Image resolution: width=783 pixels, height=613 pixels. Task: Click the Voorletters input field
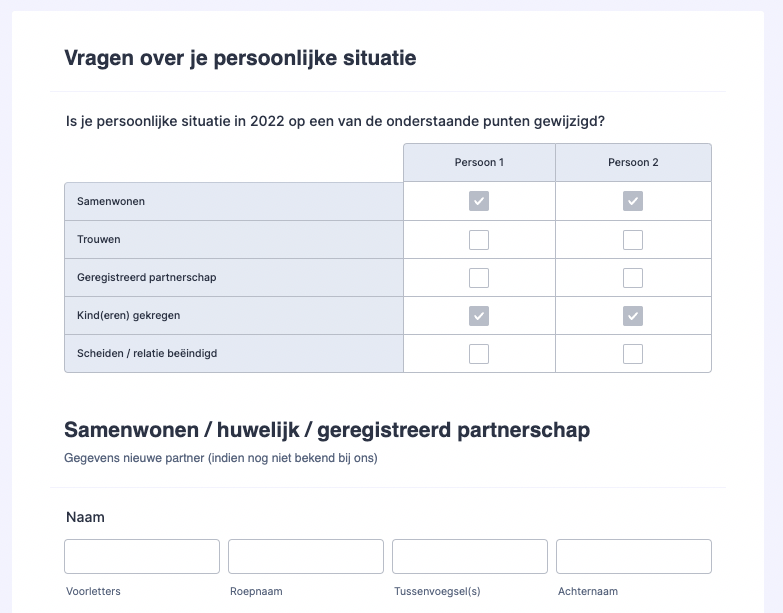[142, 557]
